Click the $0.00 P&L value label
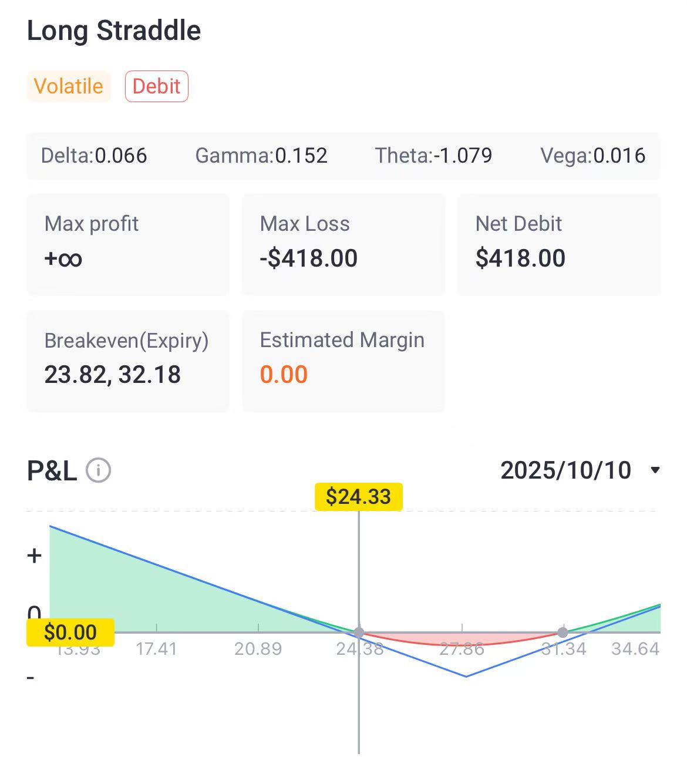Viewport: 687px width, 784px height. coord(70,632)
